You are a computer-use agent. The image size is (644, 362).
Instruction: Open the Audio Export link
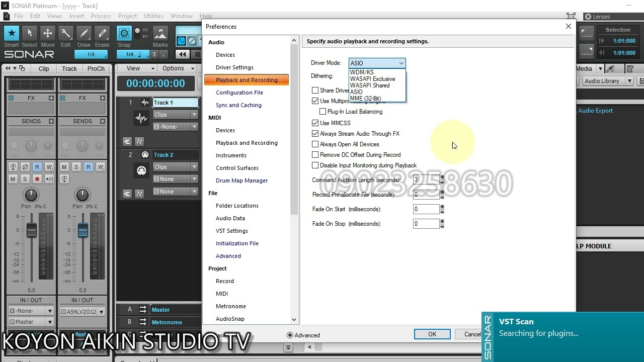point(595,111)
